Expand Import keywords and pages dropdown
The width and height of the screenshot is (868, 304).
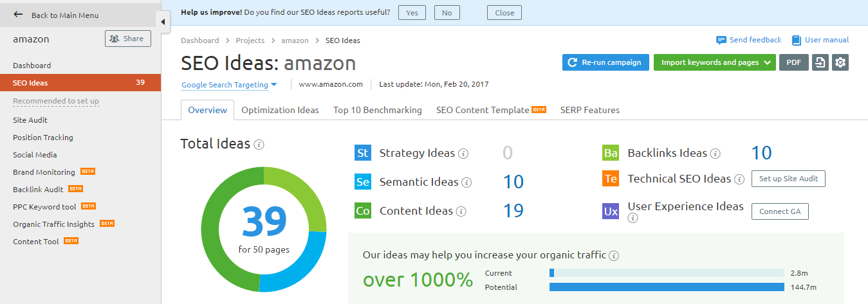pyautogui.click(x=714, y=62)
